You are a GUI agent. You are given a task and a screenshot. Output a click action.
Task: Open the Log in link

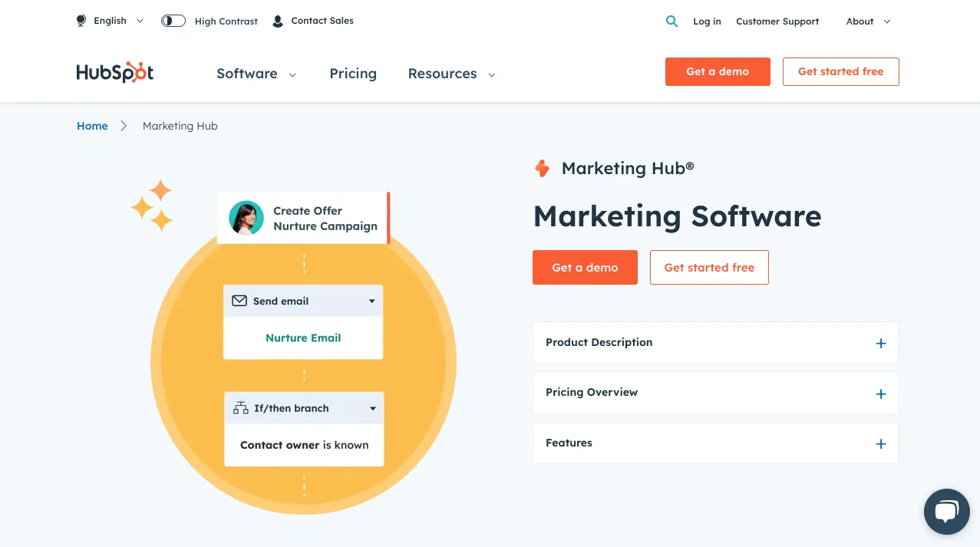707,21
